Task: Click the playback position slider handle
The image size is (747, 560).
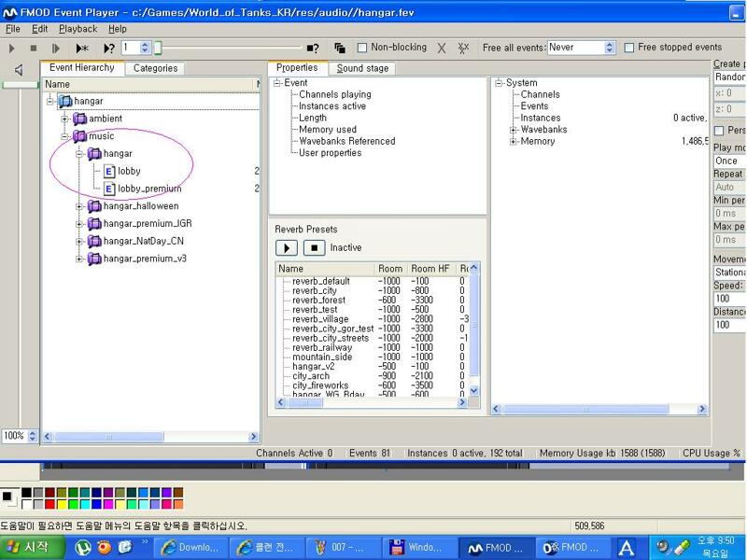Action: (158, 48)
